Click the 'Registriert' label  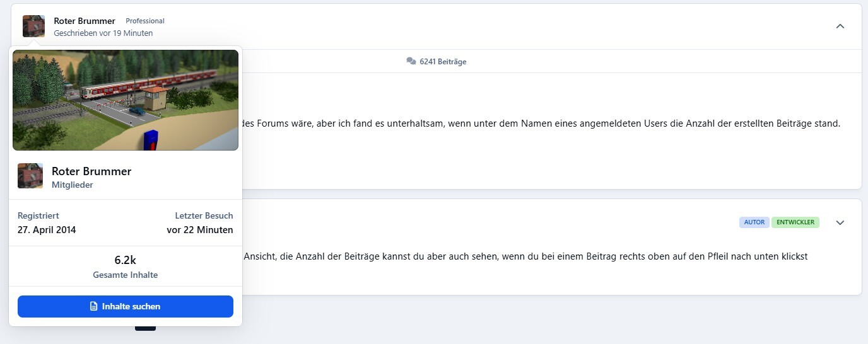38,215
